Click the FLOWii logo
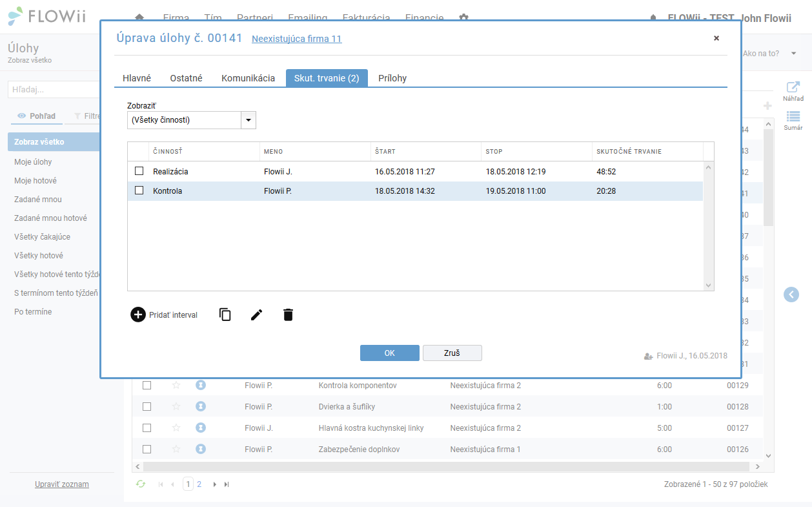Image resolution: width=812 pixels, height=507 pixels. pos(46,17)
